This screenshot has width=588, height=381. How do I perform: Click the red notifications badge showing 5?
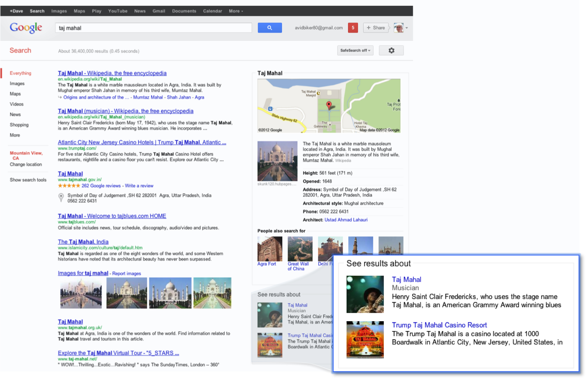coord(353,27)
